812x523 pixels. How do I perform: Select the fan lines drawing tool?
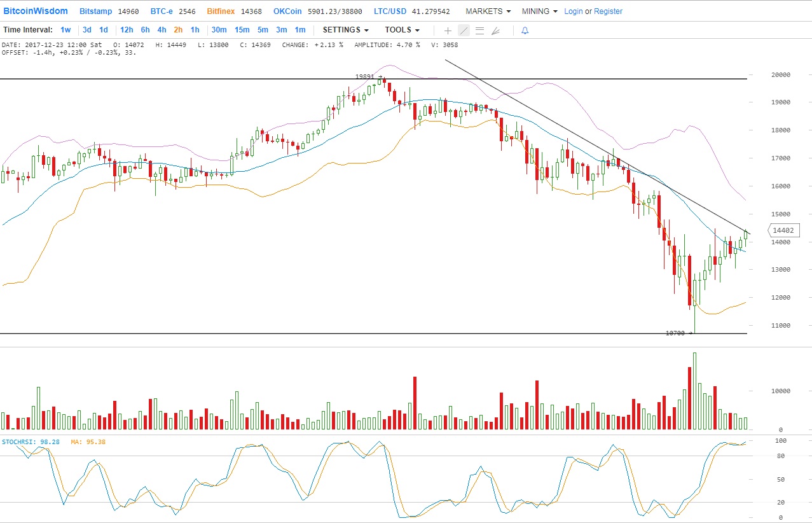tap(496, 31)
